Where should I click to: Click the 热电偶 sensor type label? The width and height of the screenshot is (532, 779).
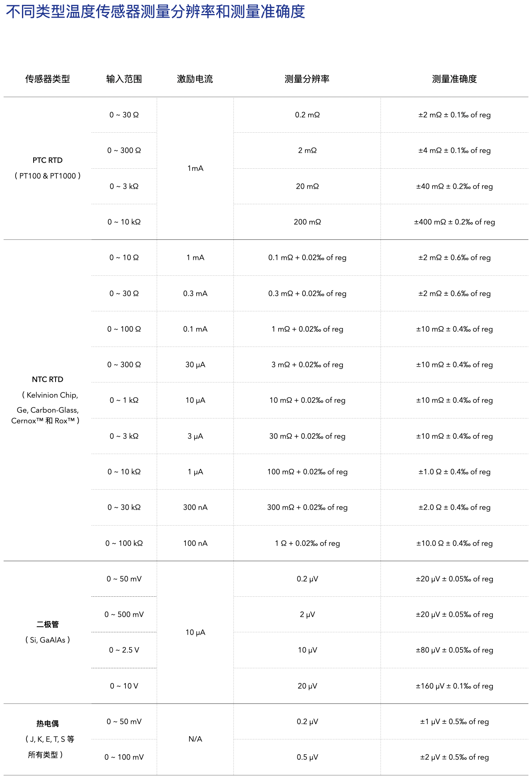coord(48,724)
